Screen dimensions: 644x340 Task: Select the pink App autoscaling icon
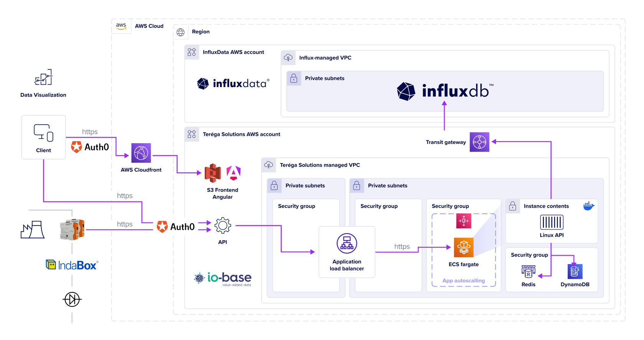click(x=464, y=221)
